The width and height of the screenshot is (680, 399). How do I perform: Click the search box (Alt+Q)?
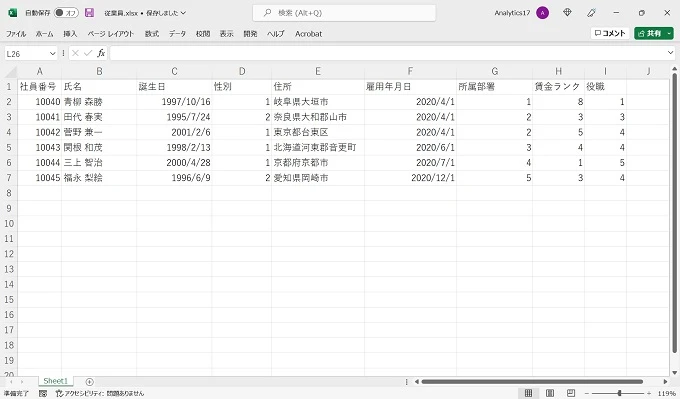point(344,13)
